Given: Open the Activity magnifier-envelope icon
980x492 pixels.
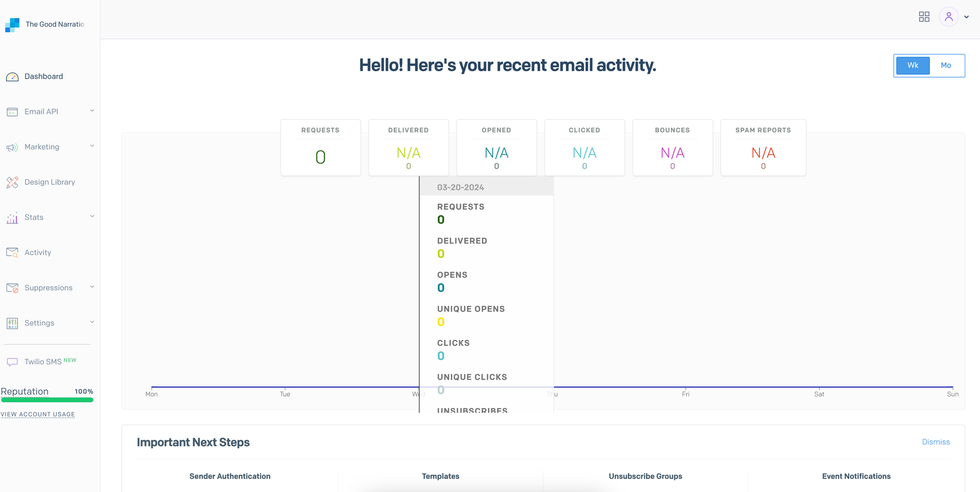Looking at the screenshot, I should (13, 252).
